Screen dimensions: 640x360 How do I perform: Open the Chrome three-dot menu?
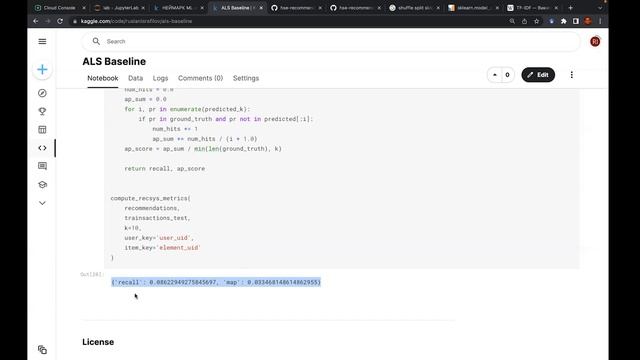tap(600, 21)
